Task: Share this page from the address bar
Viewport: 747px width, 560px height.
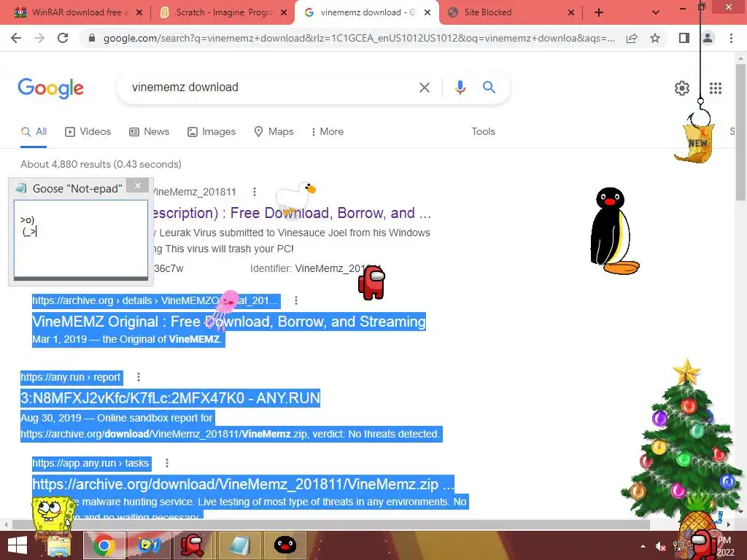Action: click(x=632, y=38)
